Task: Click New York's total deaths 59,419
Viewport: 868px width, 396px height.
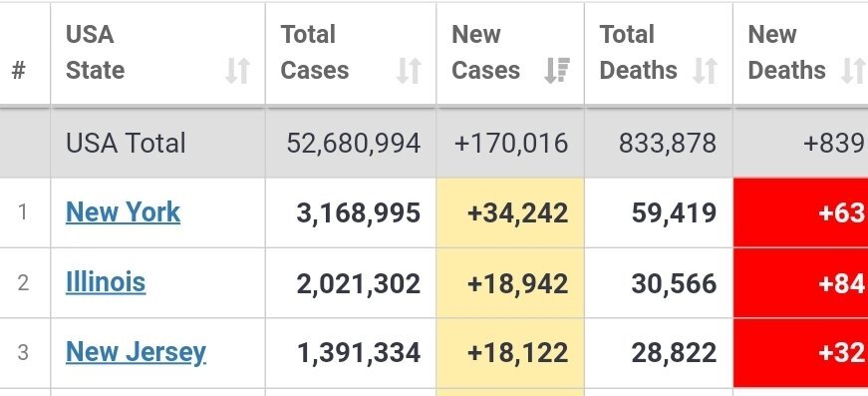Action: (675, 213)
